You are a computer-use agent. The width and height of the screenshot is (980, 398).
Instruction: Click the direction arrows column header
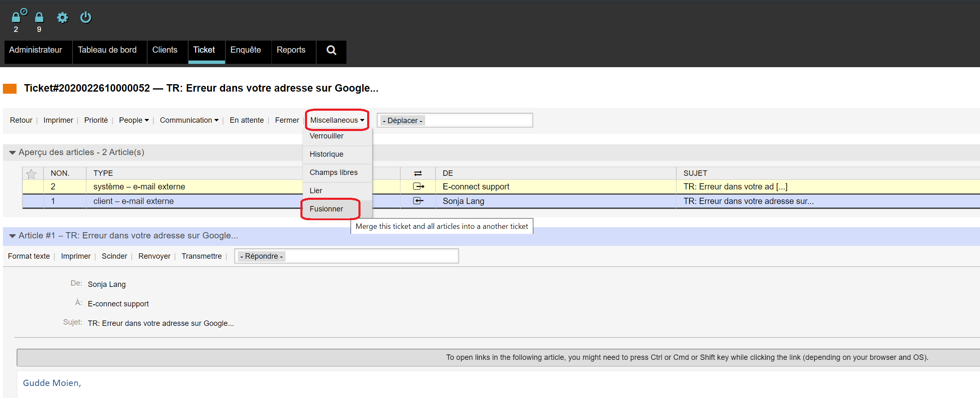coord(418,173)
